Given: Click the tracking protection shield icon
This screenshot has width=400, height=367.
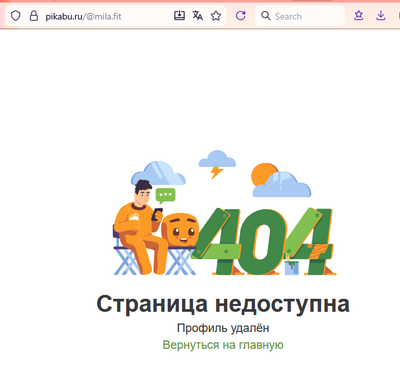Looking at the screenshot, I should pos(16,16).
